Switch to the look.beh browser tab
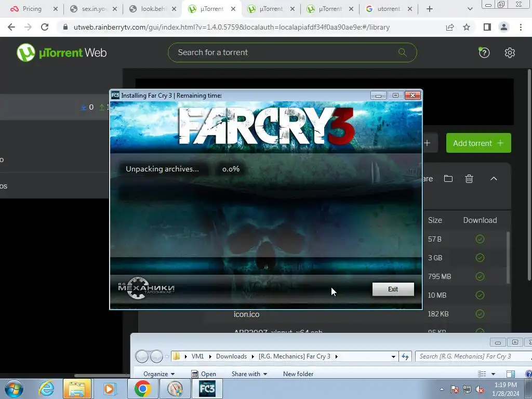This screenshot has height=399, width=532. click(x=152, y=9)
